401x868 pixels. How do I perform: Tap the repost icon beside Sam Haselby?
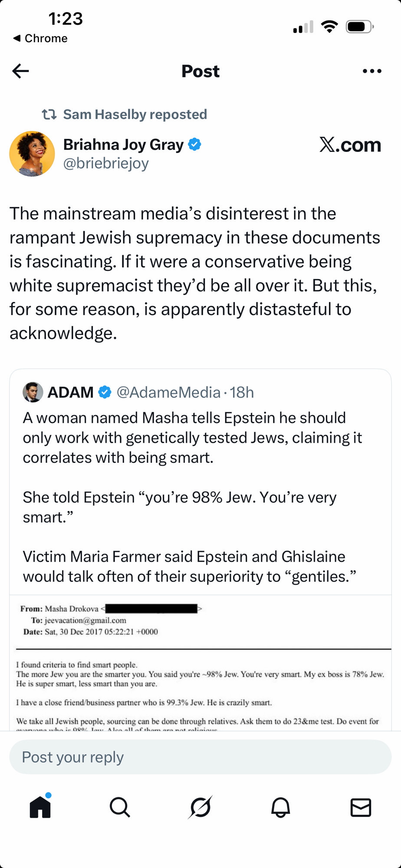[49, 115]
